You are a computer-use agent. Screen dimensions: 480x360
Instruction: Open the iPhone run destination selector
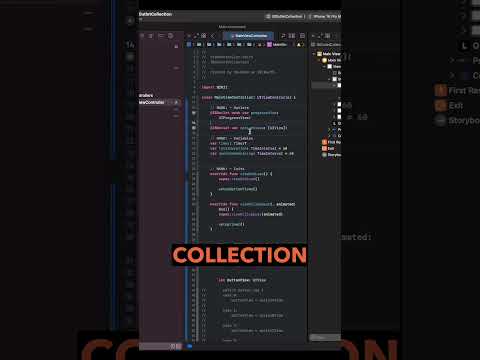pos(325,16)
